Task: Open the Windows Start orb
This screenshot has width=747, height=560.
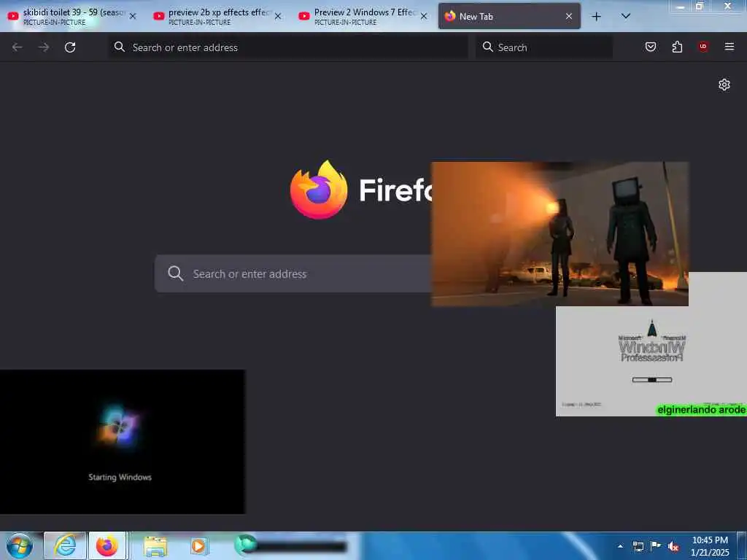Action: pos(20,545)
